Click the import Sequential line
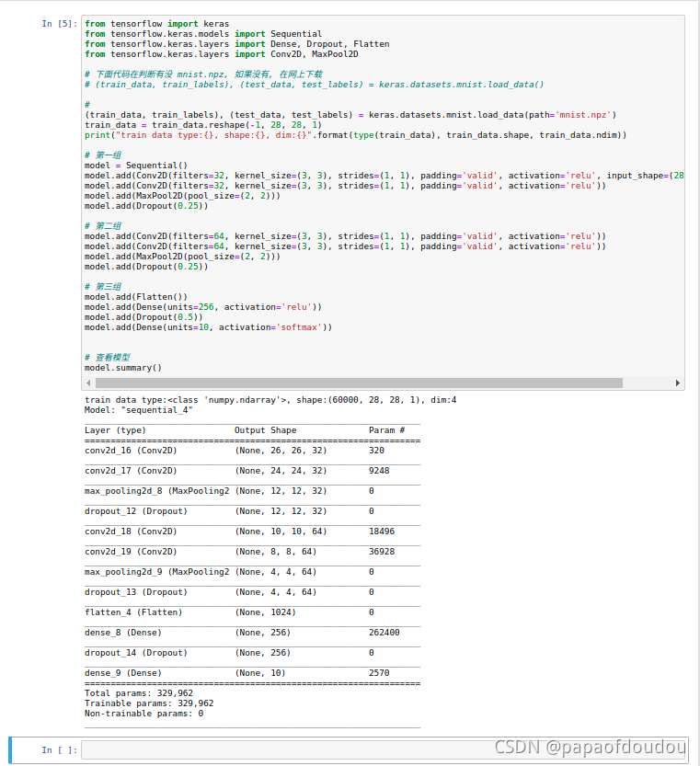Image resolution: width=700 pixels, height=766 pixels. pyautogui.click(x=203, y=34)
